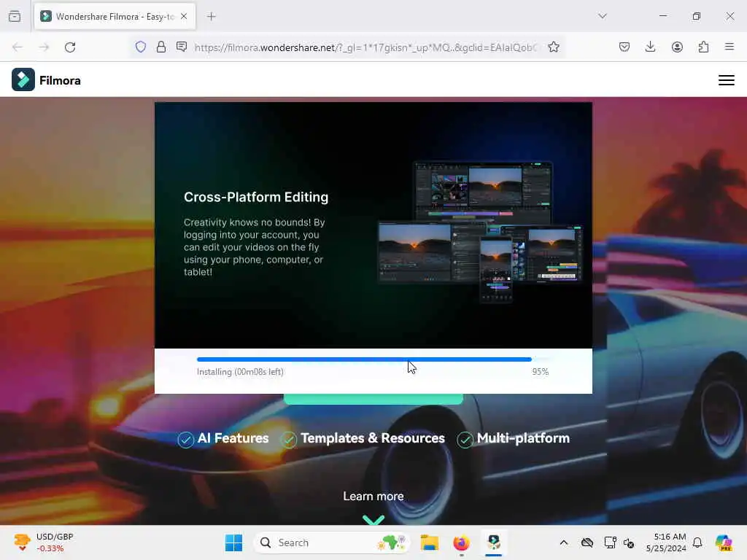Open File Explorer from taskbar
The image size is (747, 560).
click(x=429, y=542)
